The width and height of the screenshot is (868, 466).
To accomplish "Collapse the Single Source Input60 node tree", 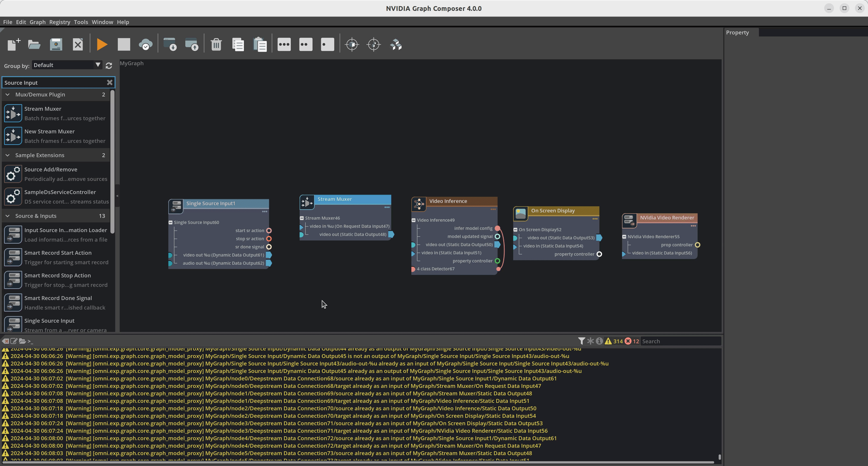I will click(171, 222).
